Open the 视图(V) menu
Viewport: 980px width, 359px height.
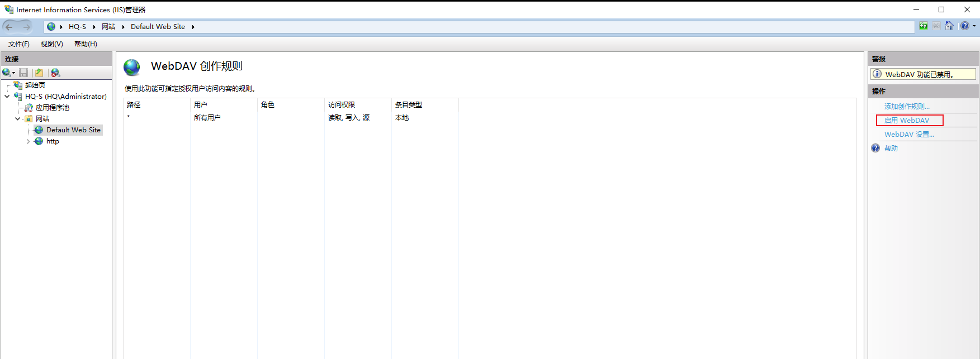[x=52, y=44]
